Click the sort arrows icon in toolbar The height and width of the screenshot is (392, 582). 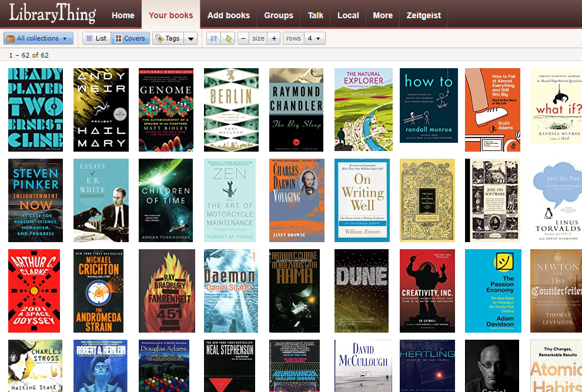pos(214,38)
